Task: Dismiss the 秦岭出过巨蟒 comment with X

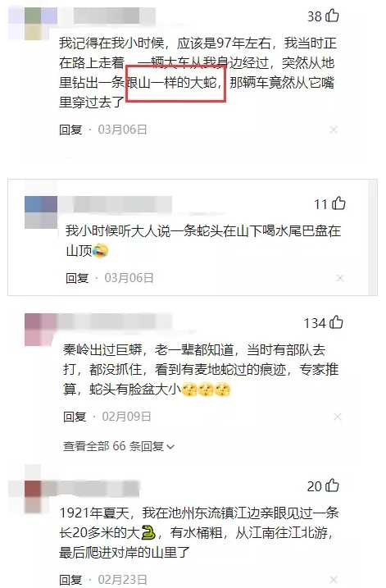Action: 338,417
